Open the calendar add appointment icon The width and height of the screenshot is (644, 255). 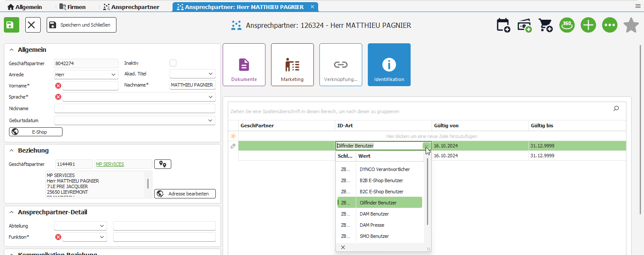coord(503,25)
